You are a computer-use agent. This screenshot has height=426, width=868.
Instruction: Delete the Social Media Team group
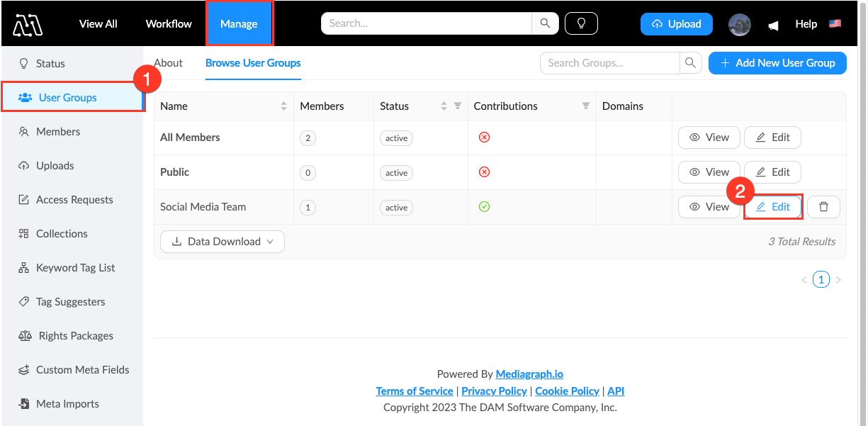click(823, 207)
